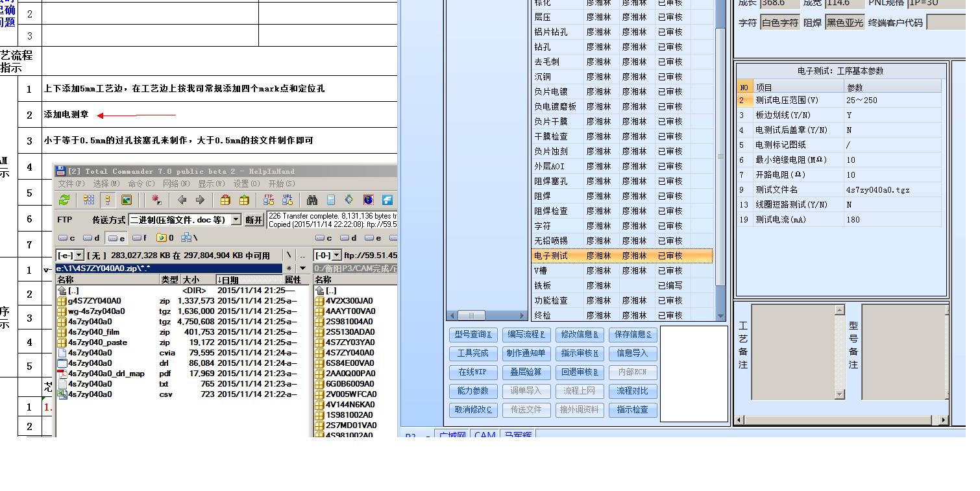Click the unpack files gift box icon
The height and width of the screenshot is (491, 980).
coord(244,200)
